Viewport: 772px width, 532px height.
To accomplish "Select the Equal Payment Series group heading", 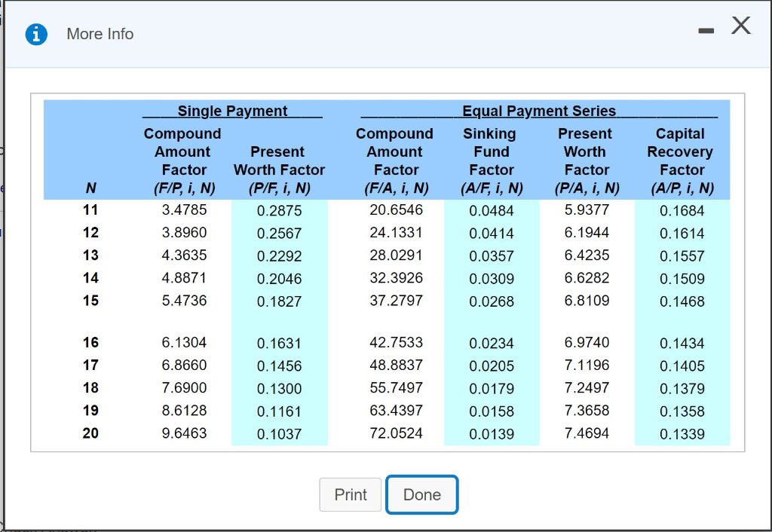I will 539,112.
